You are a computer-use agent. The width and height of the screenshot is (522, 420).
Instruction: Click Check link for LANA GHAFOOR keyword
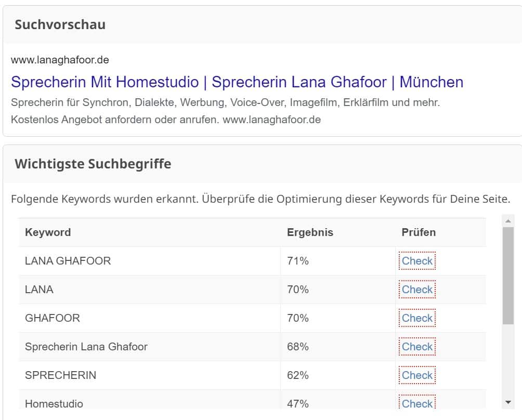[x=417, y=261]
